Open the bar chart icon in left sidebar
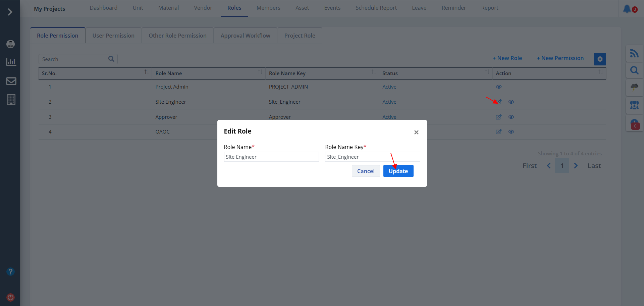 pos(11,62)
